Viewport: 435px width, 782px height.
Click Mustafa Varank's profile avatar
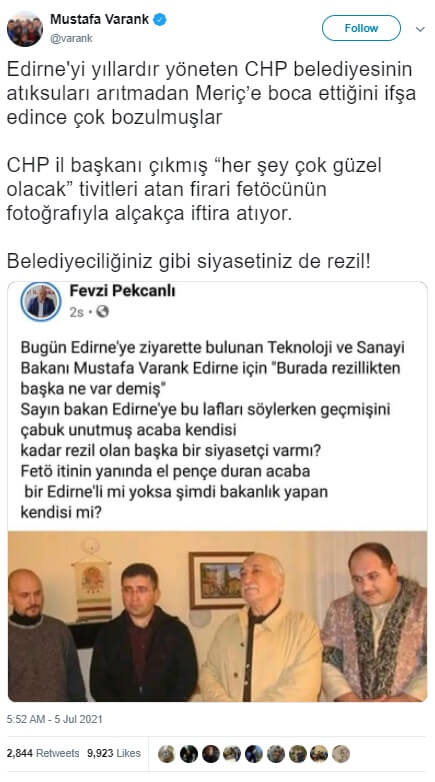24,29
